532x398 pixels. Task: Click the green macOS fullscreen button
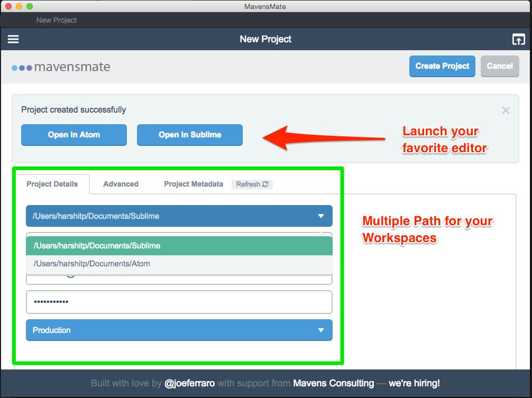(x=30, y=6)
